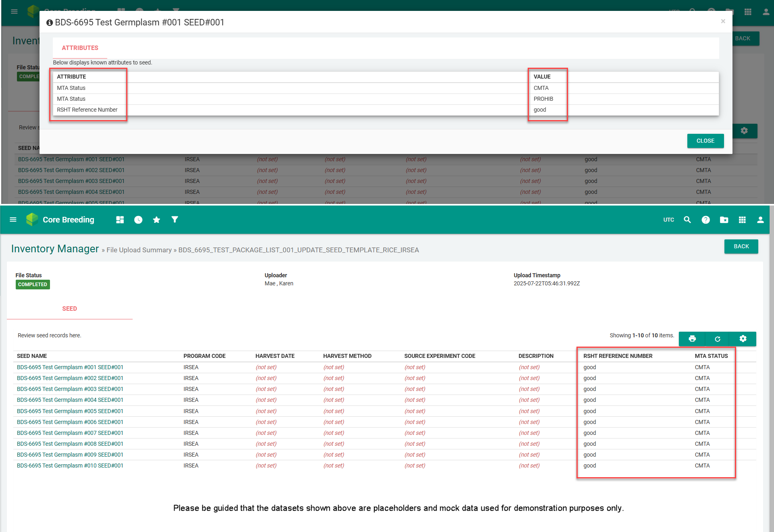The image size is (774, 532).
Task: Open the apps grid icon
Action: point(742,220)
